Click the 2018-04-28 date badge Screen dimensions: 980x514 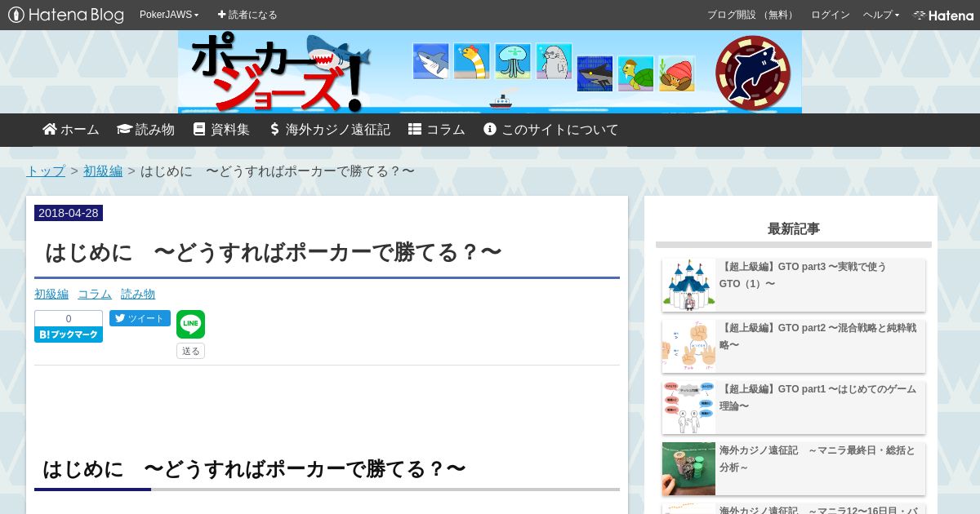point(69,213)
